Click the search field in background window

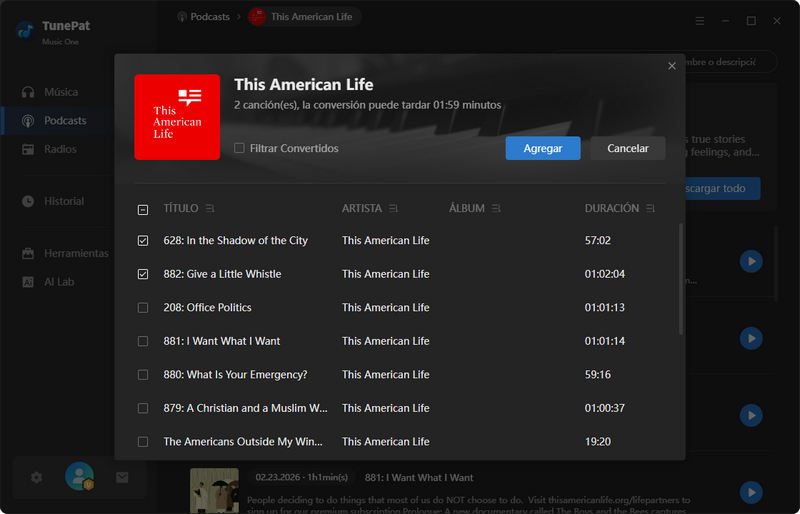point(731,62)
